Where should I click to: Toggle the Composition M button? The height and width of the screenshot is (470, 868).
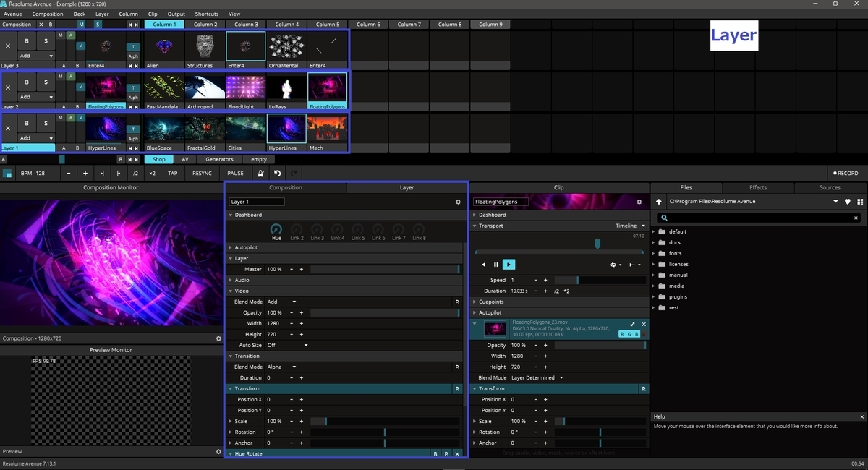pos(81,25)
